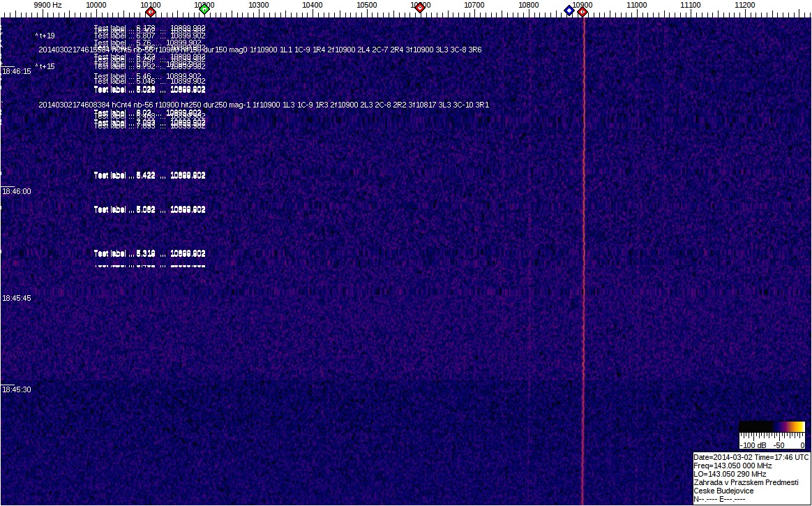
Task: Click the 18:45:30 time marker
Action: 16,389
